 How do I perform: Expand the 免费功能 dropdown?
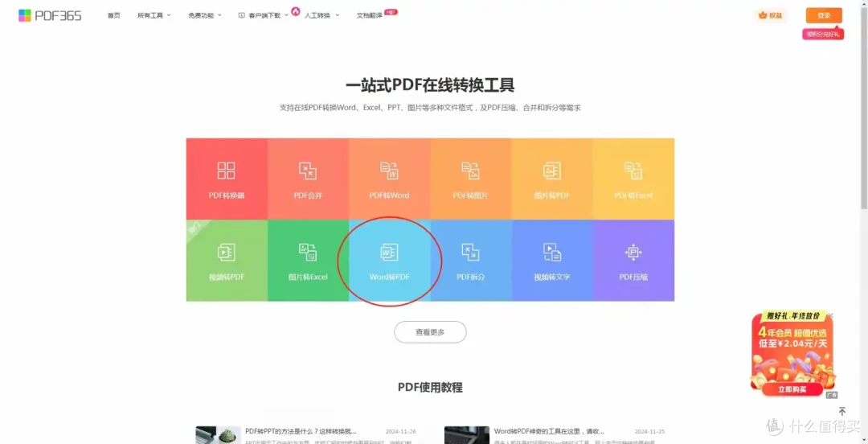(x=205, y=15)
